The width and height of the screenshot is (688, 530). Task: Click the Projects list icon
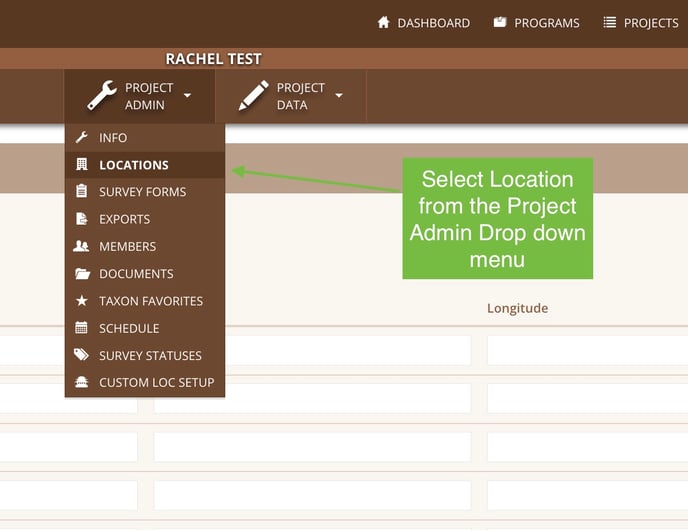609,22
